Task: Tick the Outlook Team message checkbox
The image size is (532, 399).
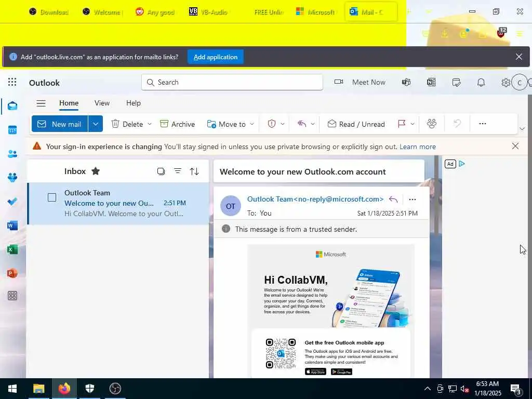Action: click(52, 197)
